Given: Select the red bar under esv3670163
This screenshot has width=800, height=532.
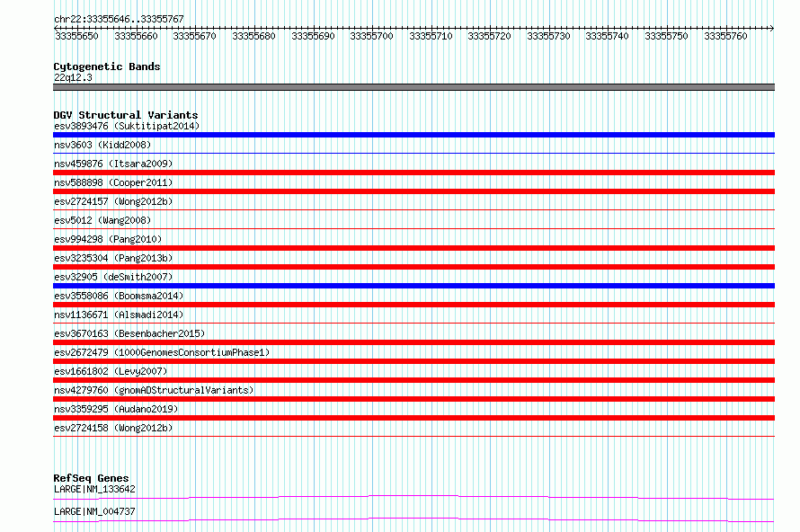Looking at the screenshot, I should [413, 342].
